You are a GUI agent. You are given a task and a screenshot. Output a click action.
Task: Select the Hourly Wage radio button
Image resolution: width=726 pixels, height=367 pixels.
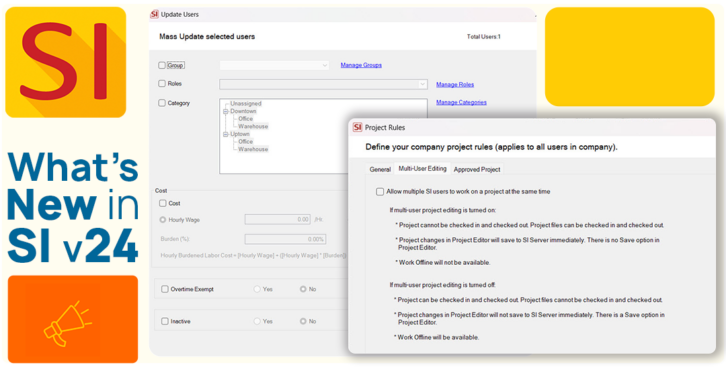tap(163, 220)
